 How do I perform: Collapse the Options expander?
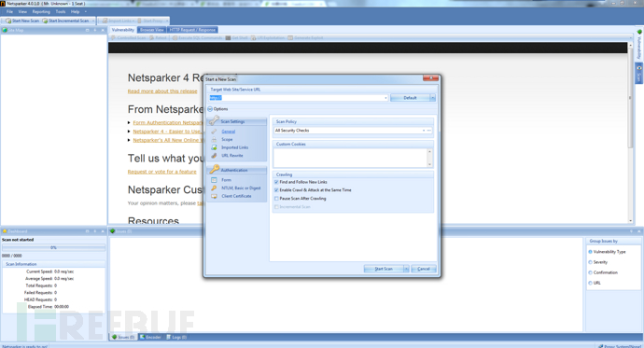click(x=210, y=109)
